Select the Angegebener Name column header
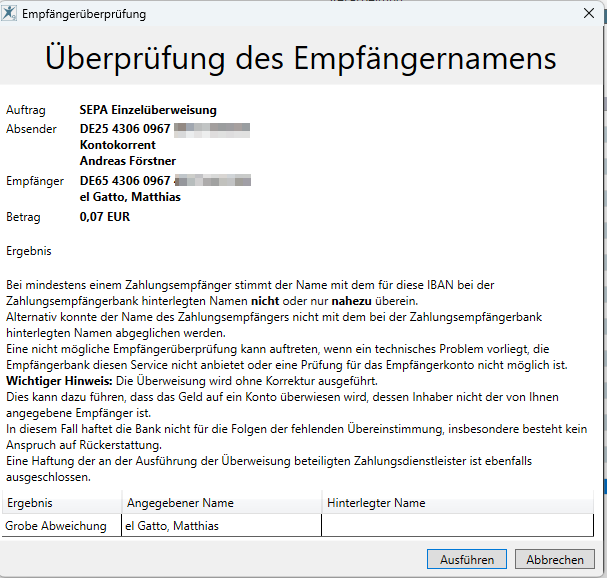607x578 pixels. pos(179,503)
